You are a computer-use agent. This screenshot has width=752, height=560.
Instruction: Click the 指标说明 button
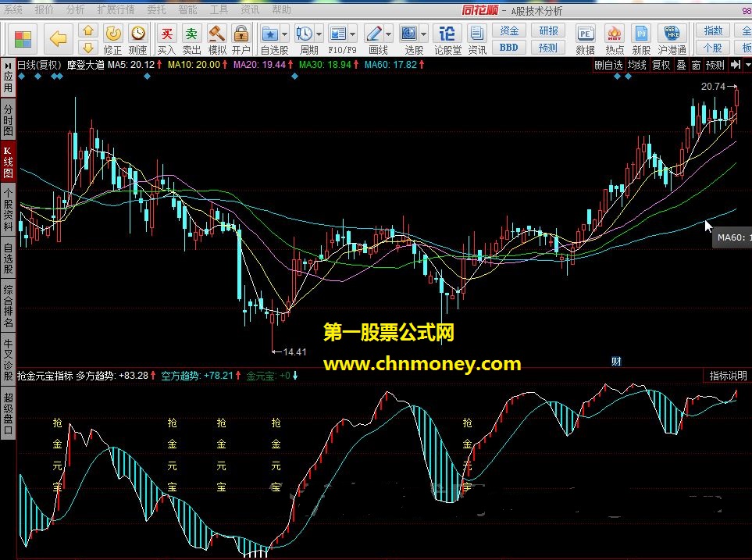[x=728, y=376]
